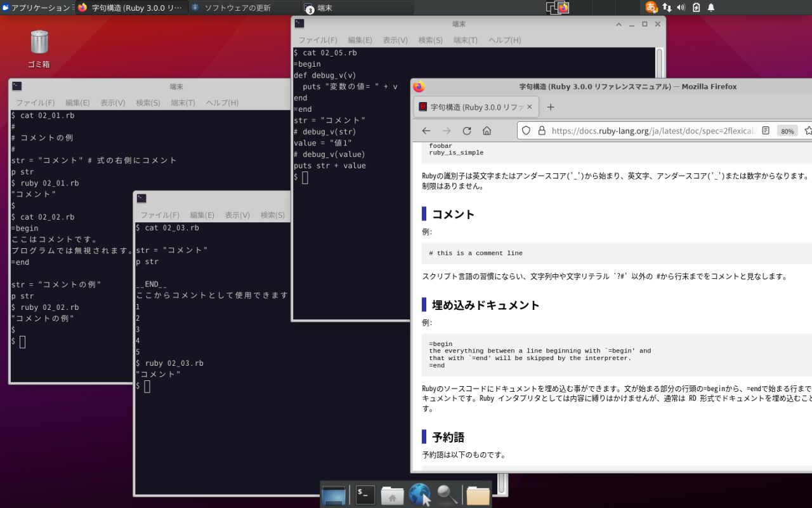Click the shield tracking protection icon
The width and height of the screenshot is (812, 508).
pos(527,131)
